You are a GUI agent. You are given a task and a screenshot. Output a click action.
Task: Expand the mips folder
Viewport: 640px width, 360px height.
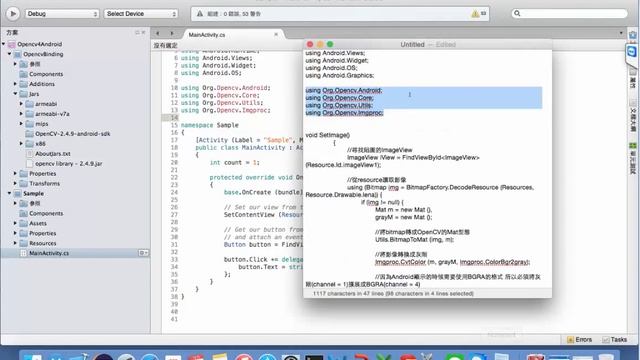coord(21,123)
